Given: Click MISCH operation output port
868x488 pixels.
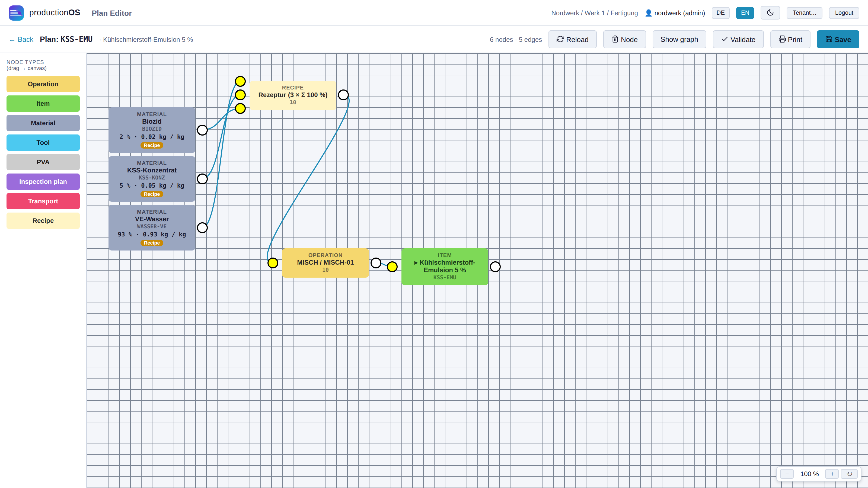Looking at the screenshot, I should pos(376,263).
